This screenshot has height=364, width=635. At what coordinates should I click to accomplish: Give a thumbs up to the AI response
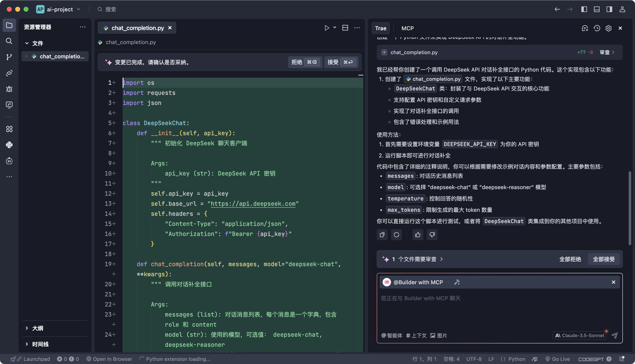(x=417, y=234)
